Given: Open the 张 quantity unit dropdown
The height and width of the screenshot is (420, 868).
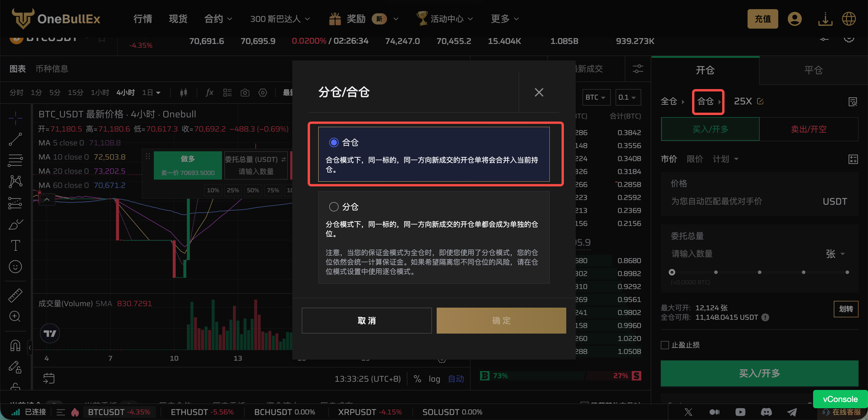Looking at the screenshot, I should 835,254.
